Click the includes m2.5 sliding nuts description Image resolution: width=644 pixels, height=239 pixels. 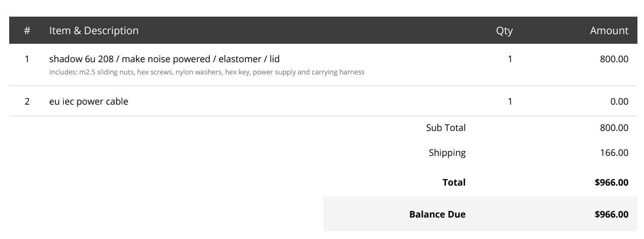coord(207,72)
